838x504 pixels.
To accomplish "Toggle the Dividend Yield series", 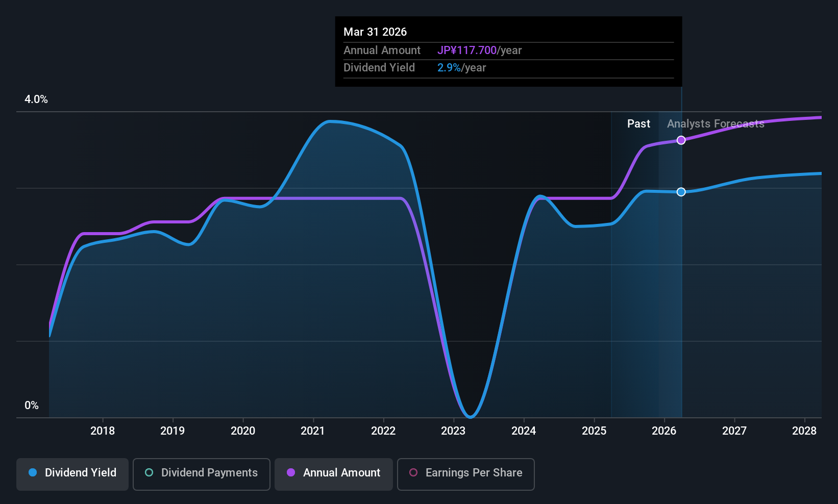I will 72,474.
